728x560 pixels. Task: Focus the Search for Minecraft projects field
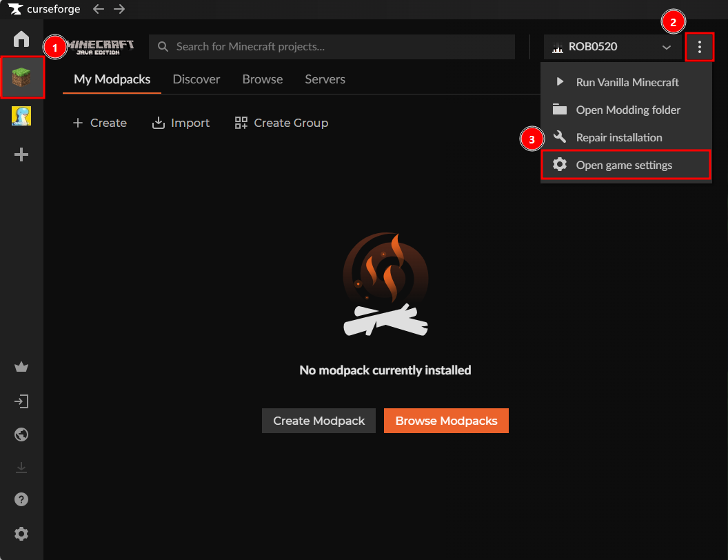click(x=332, y=47)
